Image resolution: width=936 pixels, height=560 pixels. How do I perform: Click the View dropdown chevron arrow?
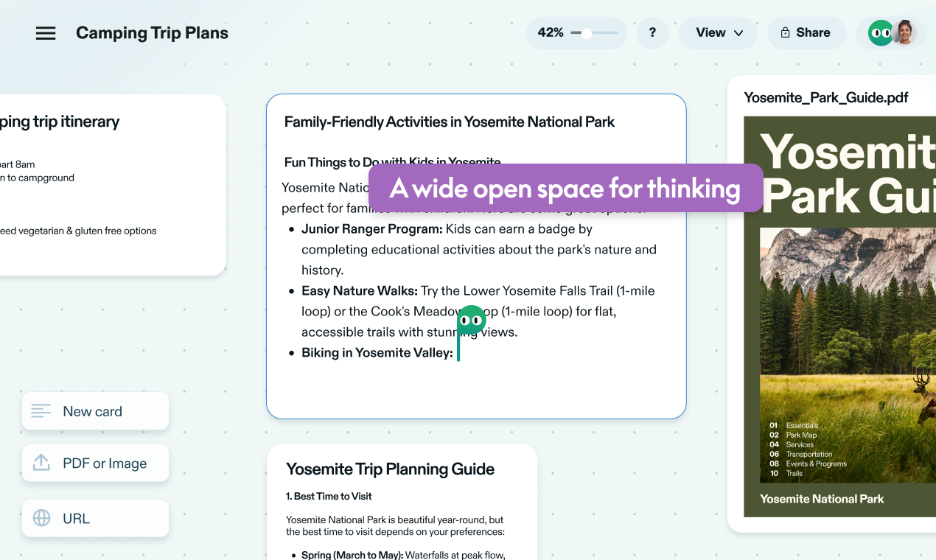pos(738,33)
